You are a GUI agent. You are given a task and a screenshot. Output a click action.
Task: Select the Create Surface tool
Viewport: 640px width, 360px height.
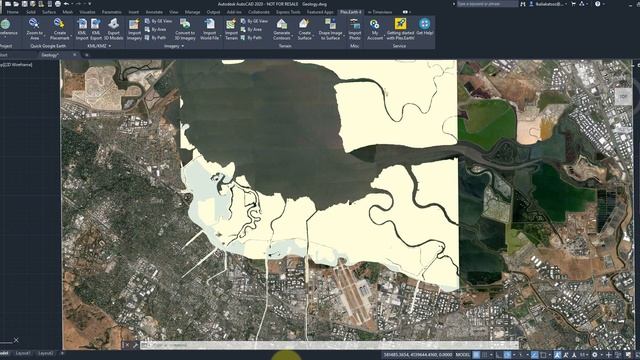pyautogui.click(x=304, y=24)
